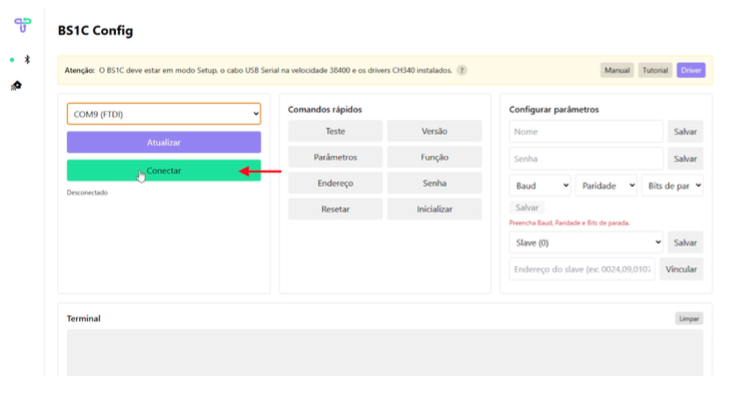Click the help question mark in the warning banner
Viewport: 729px width, 406px height.
point(462,70)
